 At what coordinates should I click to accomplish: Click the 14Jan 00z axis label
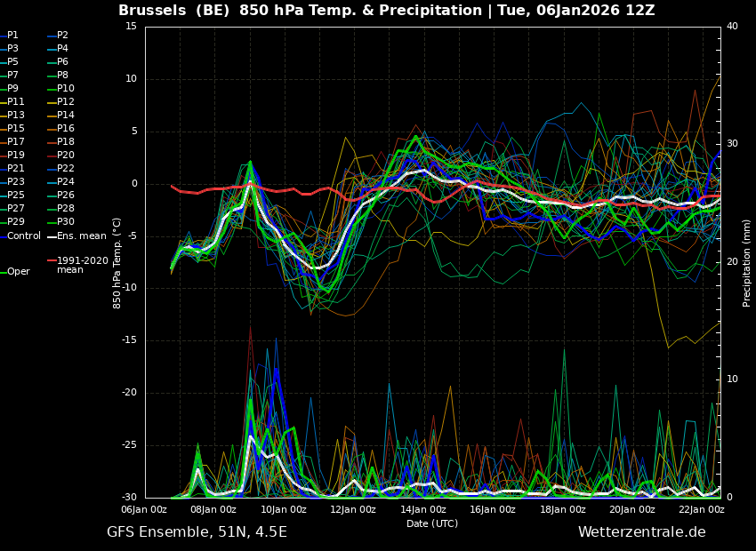pos(422,509)
